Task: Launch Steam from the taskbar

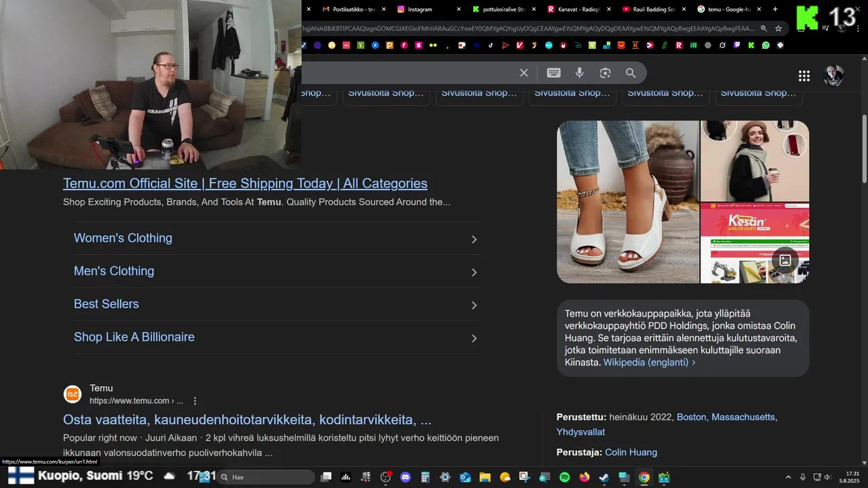Action: (x=604, y=477)
